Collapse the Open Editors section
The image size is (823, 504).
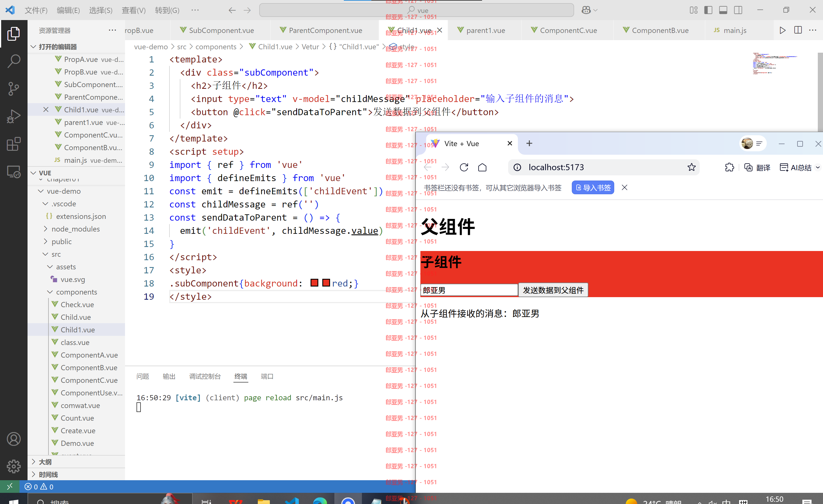76,47
